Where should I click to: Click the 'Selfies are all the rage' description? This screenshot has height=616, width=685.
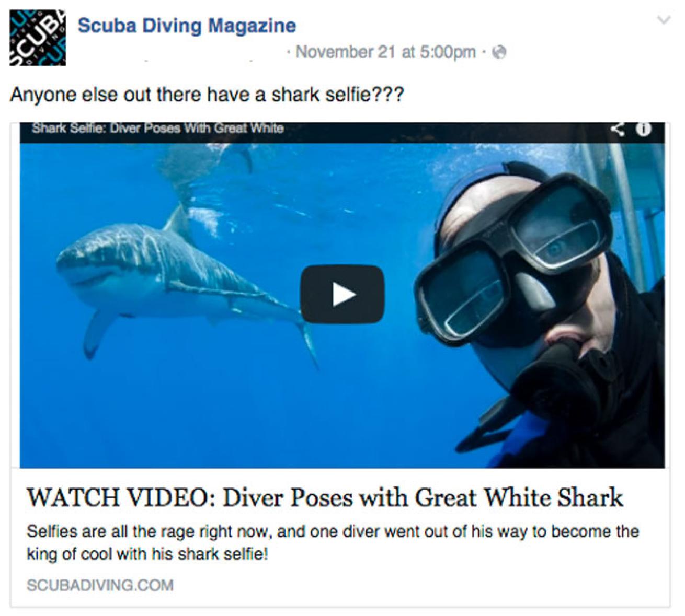[x=333, y=542]
